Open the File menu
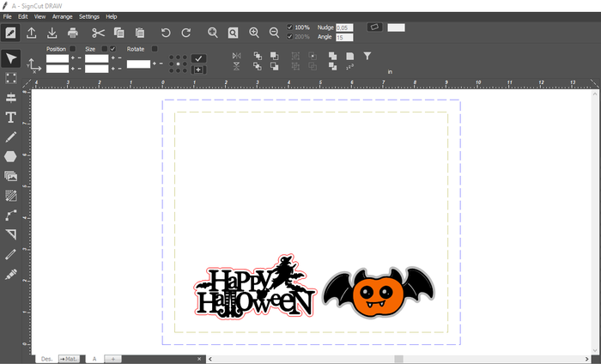This screenshot has width=601, height=364. coord(7,16)
